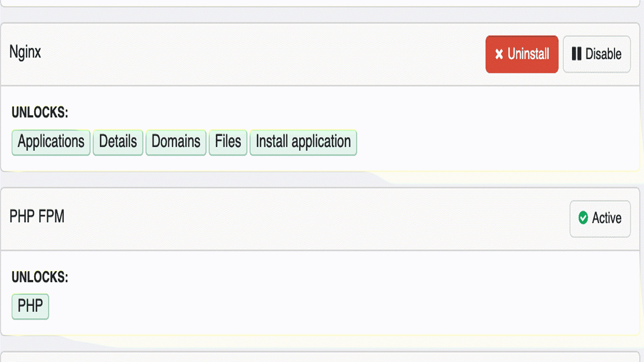
Task: Click the PHP FPM card header empty area
Action: point(302,218)
